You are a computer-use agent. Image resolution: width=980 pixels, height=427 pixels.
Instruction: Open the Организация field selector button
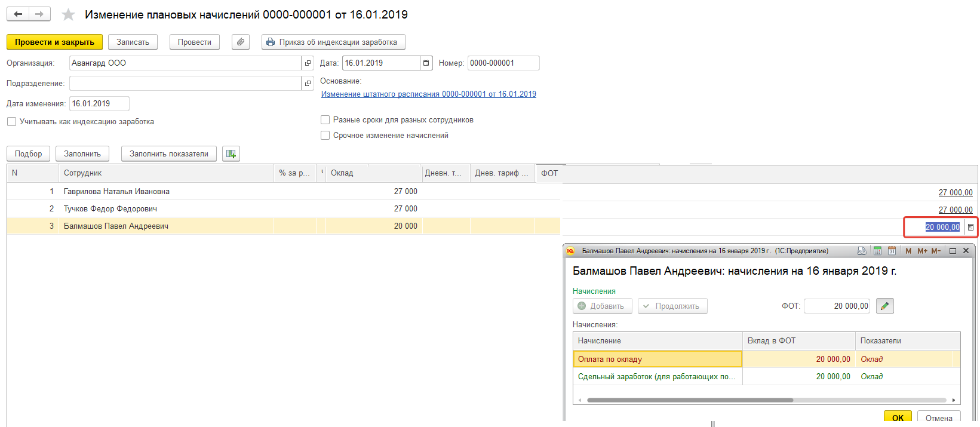point(308,63)
